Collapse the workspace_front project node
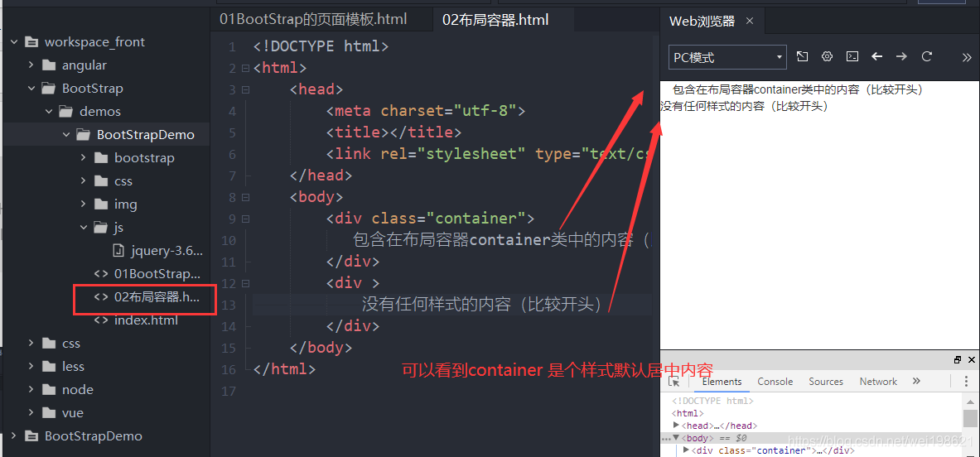Viewport: 980px width, 457px height. (13, 42)
